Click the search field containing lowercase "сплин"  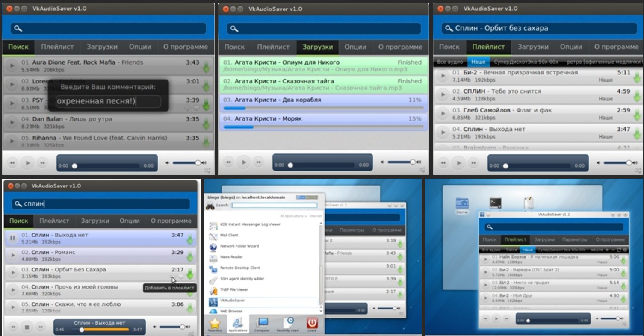coord(100,204)
